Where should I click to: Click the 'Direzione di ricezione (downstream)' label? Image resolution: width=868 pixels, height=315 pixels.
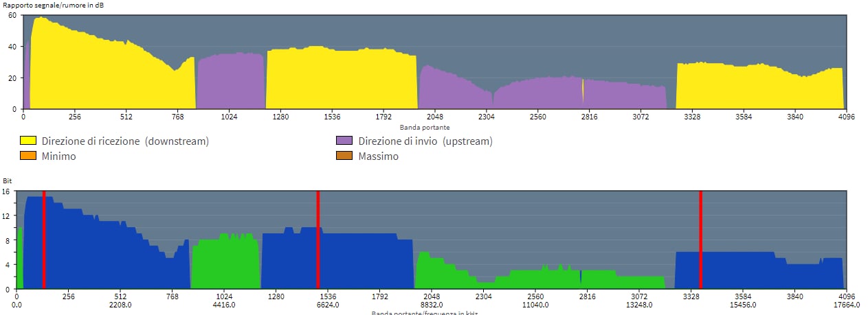coord(125,141)
